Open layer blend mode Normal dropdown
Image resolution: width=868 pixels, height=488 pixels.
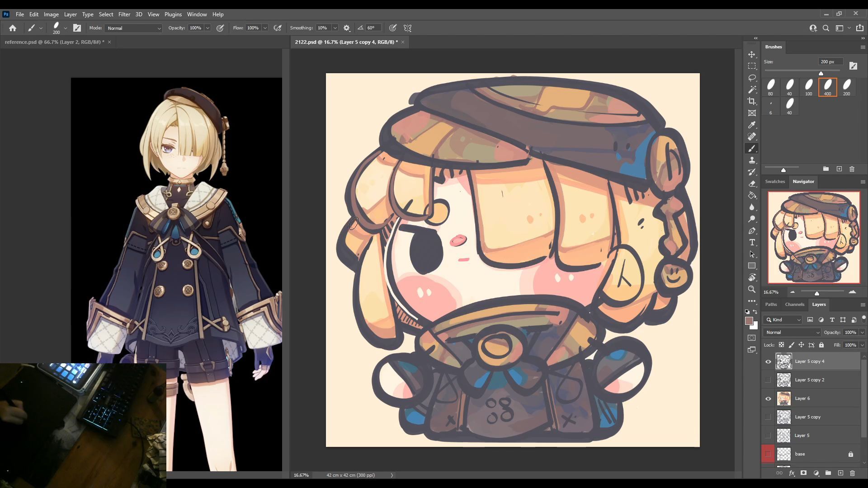(x=792, y=332)
